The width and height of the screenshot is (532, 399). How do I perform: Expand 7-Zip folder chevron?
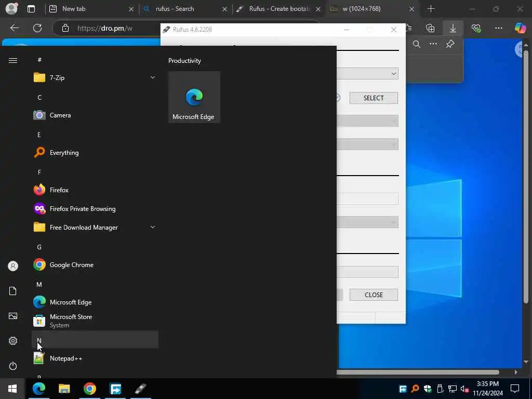153,78
